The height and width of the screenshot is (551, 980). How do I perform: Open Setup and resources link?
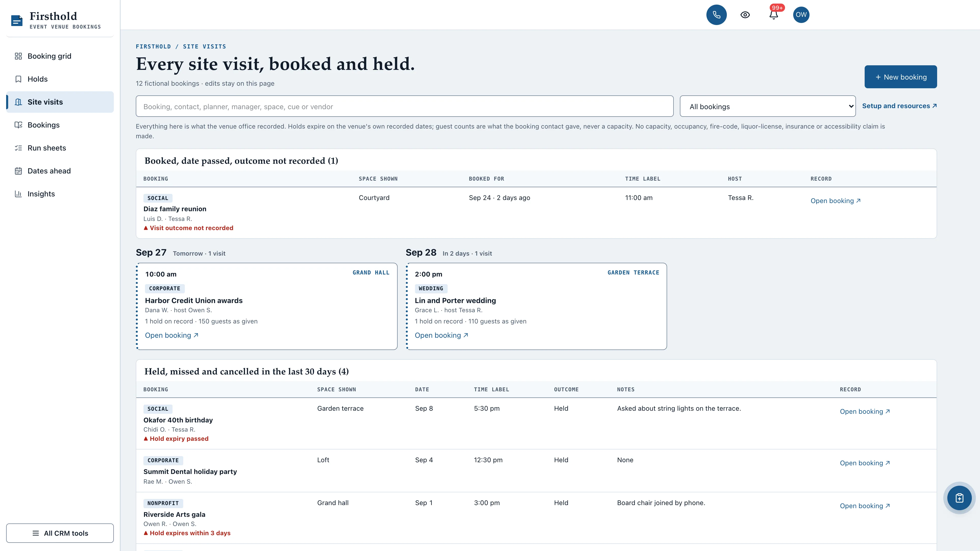tap(899, 106)
